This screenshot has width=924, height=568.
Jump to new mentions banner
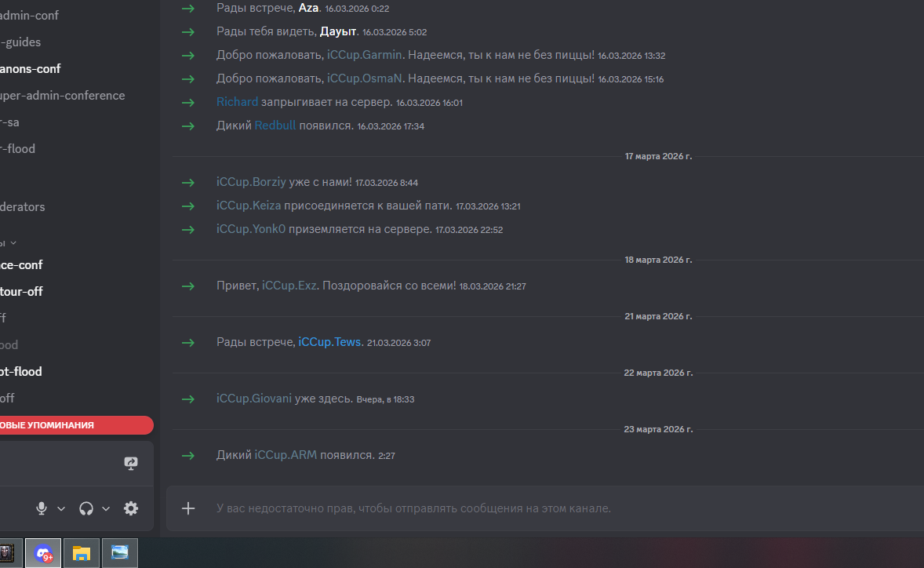(x=71, y=425)
